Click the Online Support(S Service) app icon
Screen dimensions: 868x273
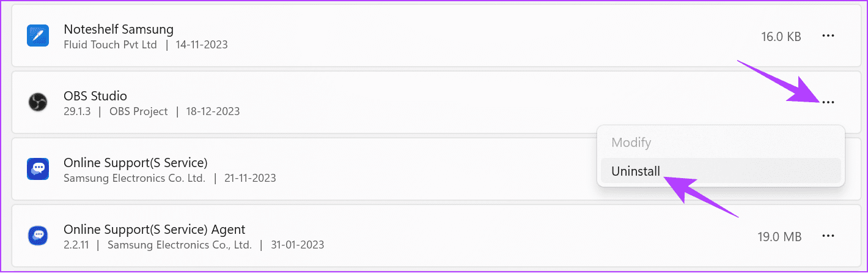click(37, 169)
